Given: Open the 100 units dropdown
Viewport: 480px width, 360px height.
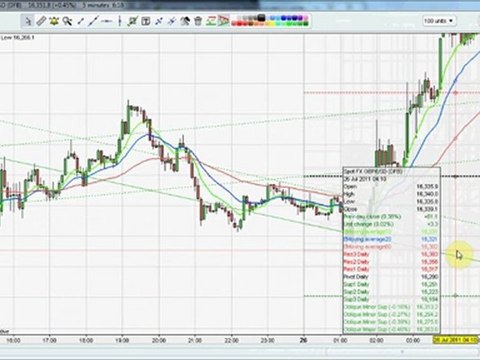Looking at the screenshot, I should [439, 21].
